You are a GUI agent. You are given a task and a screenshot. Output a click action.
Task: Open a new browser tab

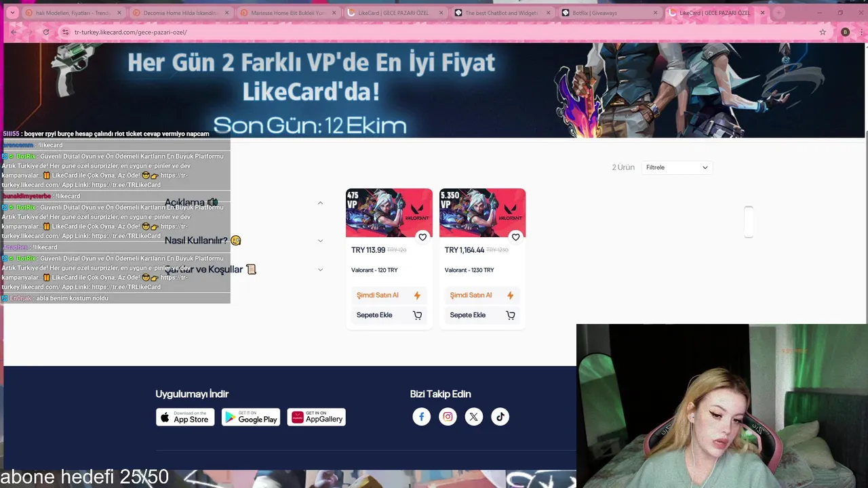[x=778, y=12]
